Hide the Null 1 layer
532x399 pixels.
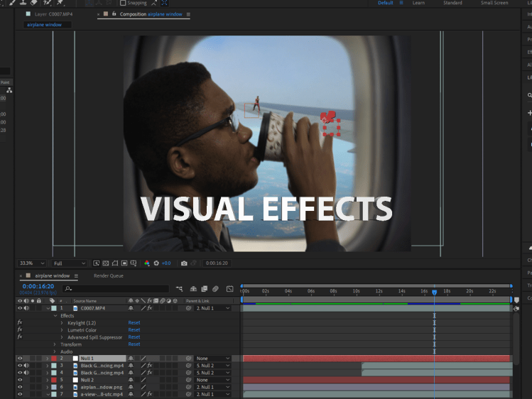pyautogui.click(x=20, y=359)
